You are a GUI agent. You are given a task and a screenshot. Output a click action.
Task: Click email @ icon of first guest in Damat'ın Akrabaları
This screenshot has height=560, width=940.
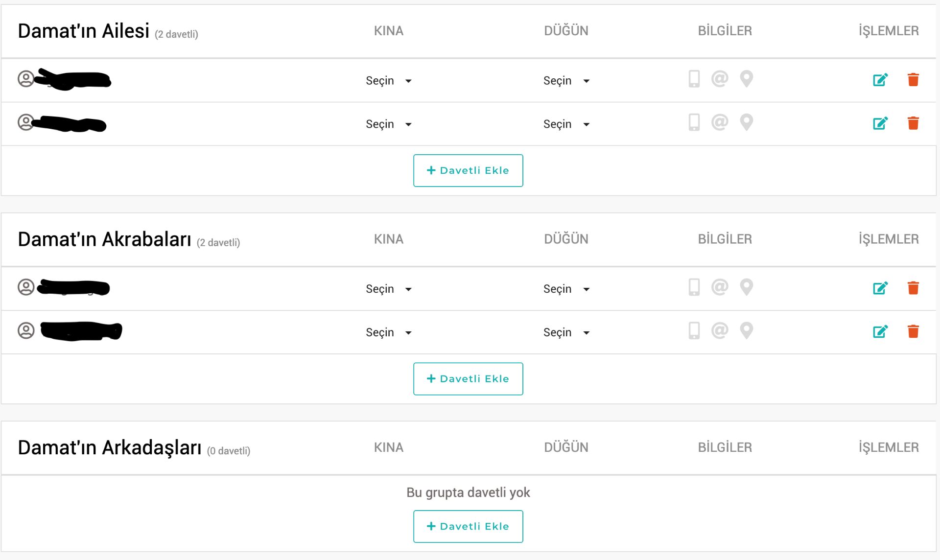tap(720, 287)
